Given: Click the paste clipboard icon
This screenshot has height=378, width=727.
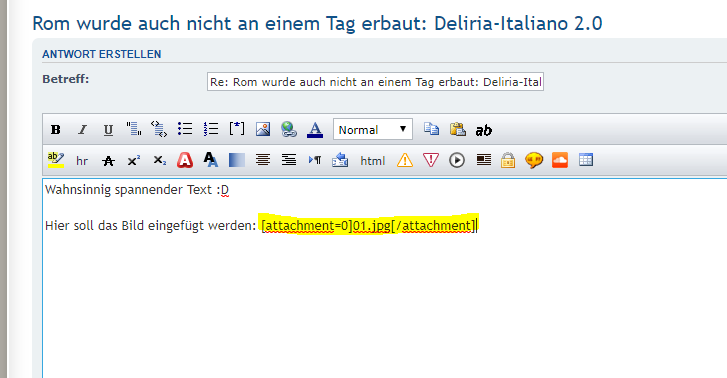Looking at the screenshot, I should point(458,128).
